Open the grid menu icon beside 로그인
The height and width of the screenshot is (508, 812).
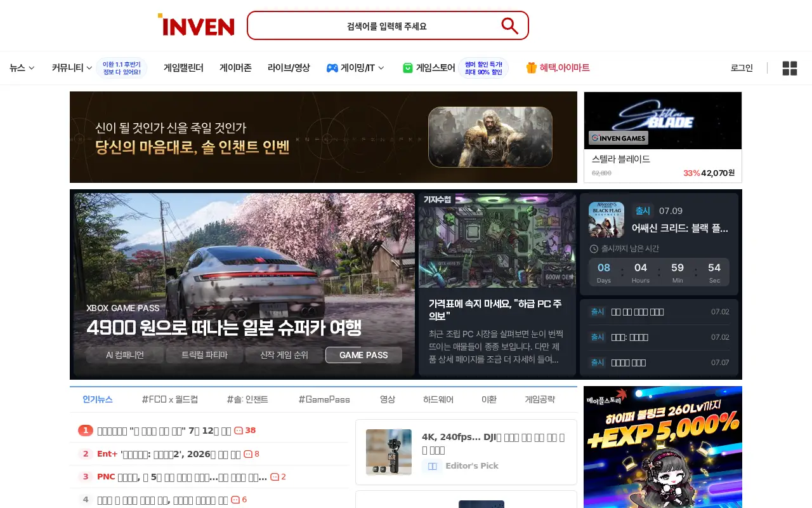[x=790, y=68]
